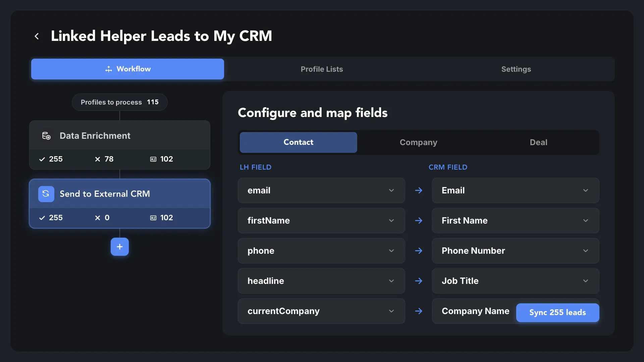Click the arrow between phone and Phone Number
This screenshot has height=362, width=644.
(419, 251)
